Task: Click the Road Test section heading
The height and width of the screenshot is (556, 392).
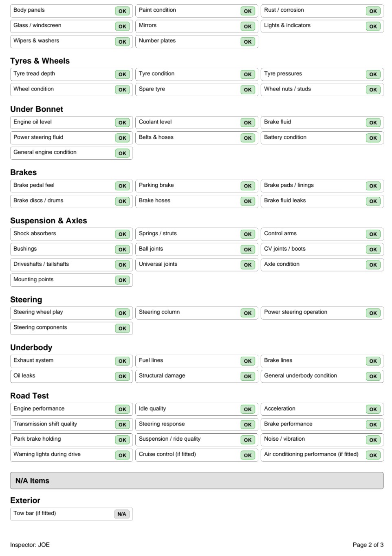Action: point(29,396)
